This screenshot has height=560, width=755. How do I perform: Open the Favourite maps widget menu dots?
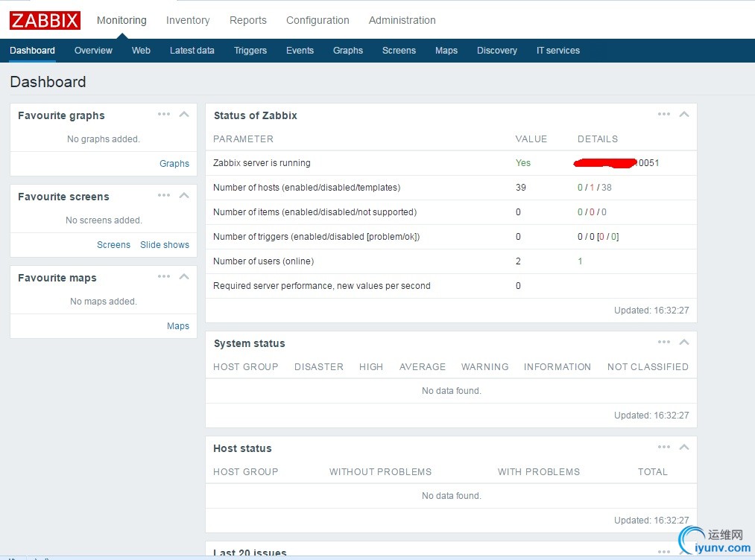pos(164,276)
